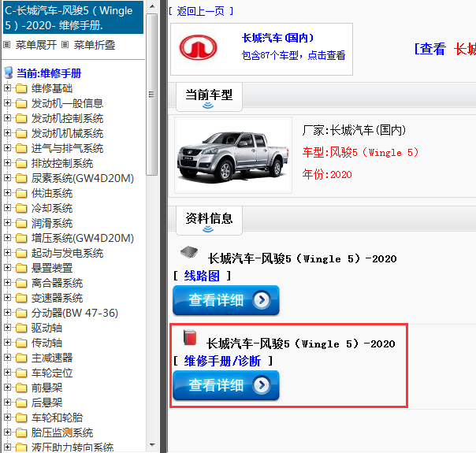Click the scrollbar up arrow of tree panel
This screenshot has width=476, height=453.
click(152, 6)
